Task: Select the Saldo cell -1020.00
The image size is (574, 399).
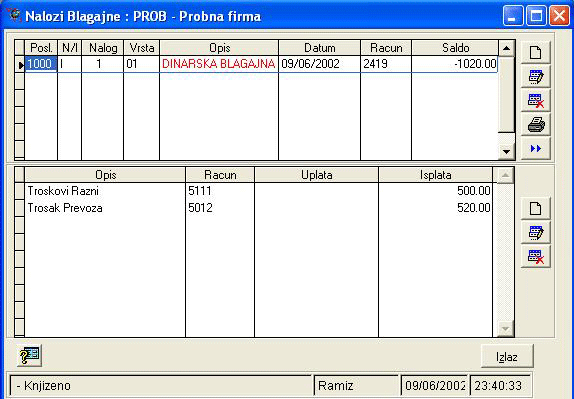Action: pyautogui.click(x=455, y=64)
